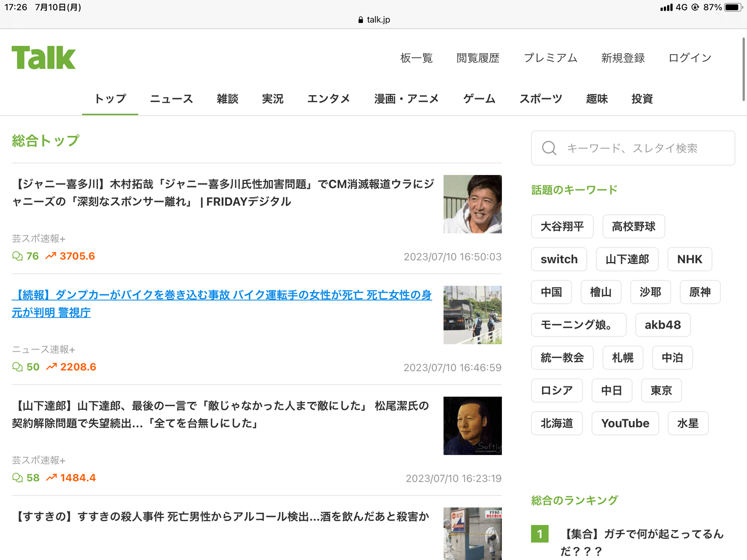Image resolution: width=747 pixels, height=560 pixels.
Task: Switch to the 雑談 tab
Action: pyautogui.click(x=227, y=99)
